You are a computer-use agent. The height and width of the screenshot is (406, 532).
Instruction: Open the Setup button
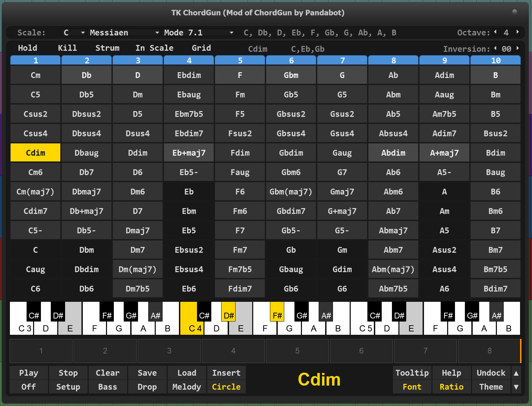click(68, 387)
